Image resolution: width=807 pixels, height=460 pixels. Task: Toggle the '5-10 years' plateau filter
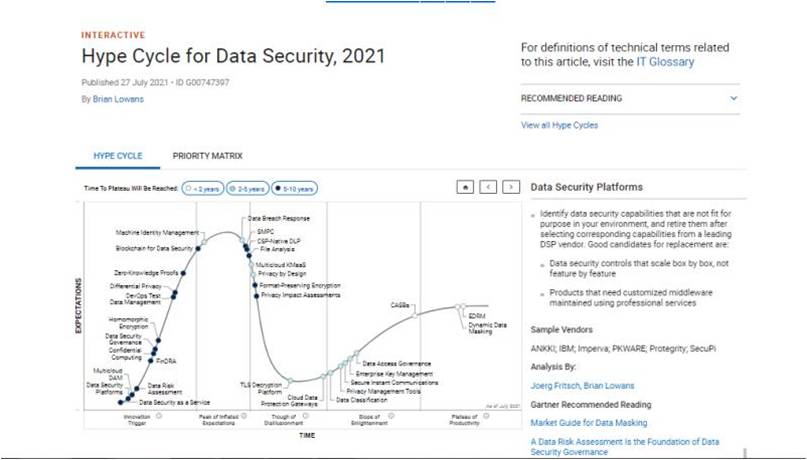[295, 188]
